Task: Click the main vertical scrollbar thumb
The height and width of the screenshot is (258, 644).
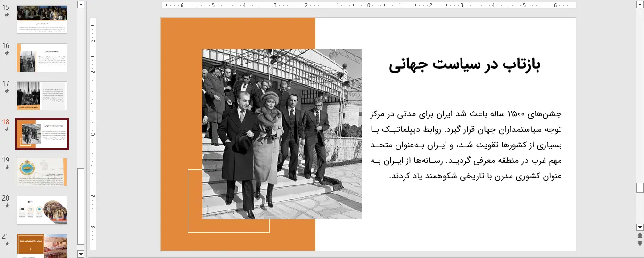Action: 640,187
